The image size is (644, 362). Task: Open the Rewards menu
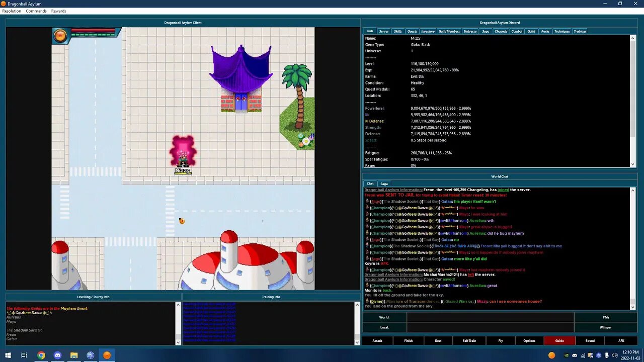[x=58, y=11]
